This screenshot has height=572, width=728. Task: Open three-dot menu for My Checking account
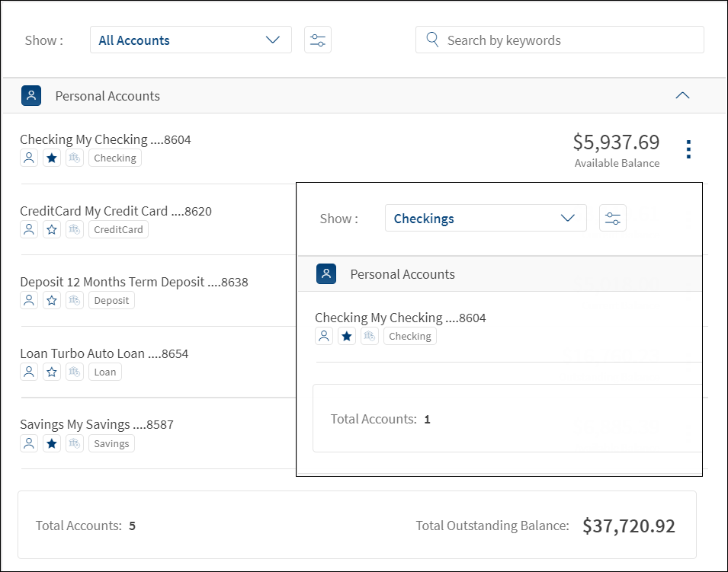pyautogui.click(x=689, y=149)
